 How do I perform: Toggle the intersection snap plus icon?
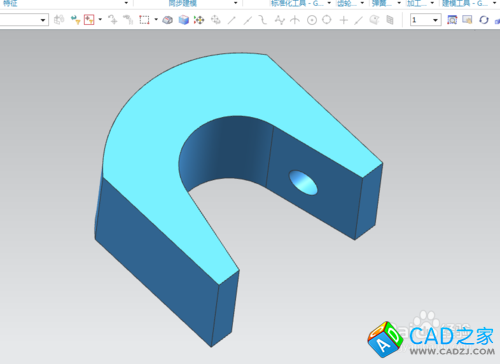point(343,20)
